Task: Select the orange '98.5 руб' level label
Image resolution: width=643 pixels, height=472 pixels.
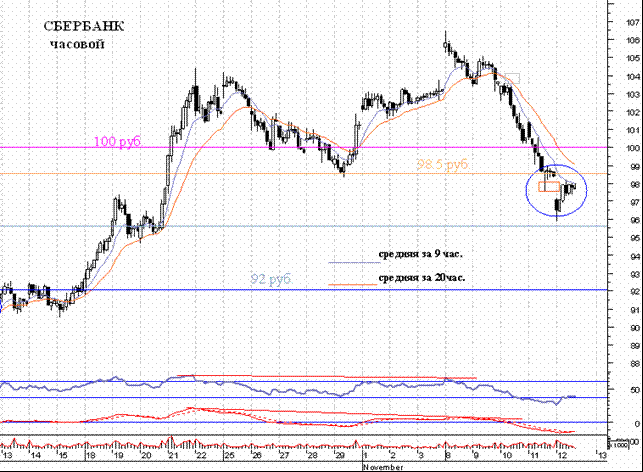Action: [442, 165]
